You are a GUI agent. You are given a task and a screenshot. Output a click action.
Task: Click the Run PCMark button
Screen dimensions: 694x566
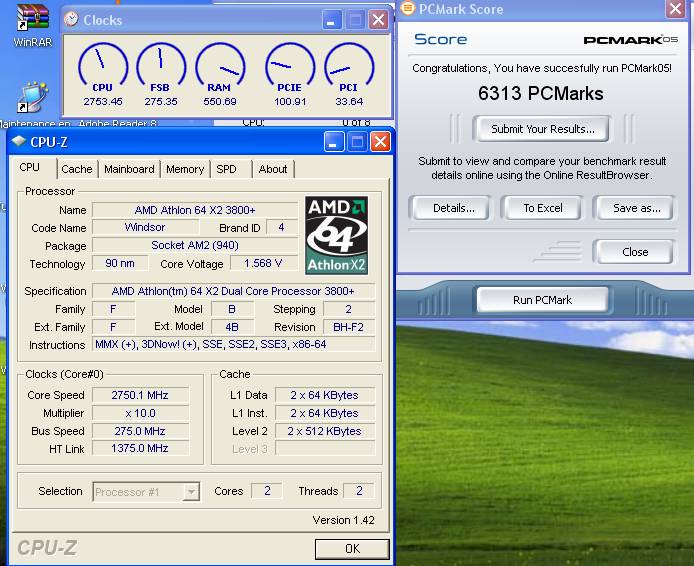(542, 300)
